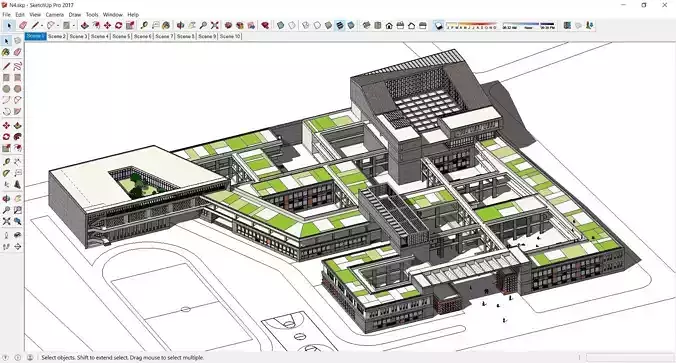676x363 pixels.
Task: Select the Paint Bucket tool in top toolbar
Action: click(x=166, y=25)
